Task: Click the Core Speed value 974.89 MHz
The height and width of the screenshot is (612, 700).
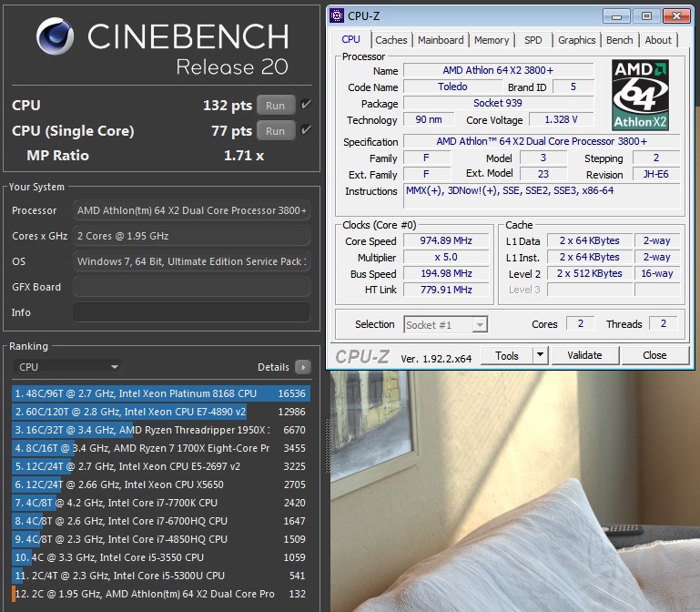Action: (446, 240)
